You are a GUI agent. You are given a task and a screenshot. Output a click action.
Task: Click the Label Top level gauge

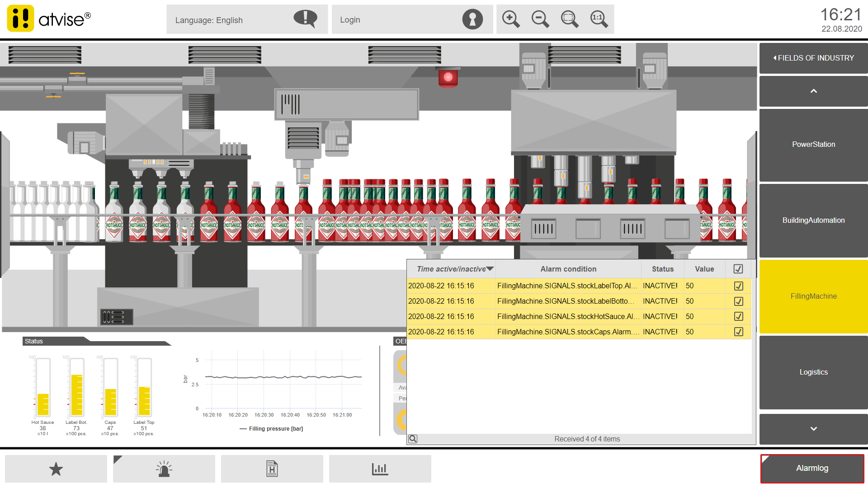[x=144, y=387]
